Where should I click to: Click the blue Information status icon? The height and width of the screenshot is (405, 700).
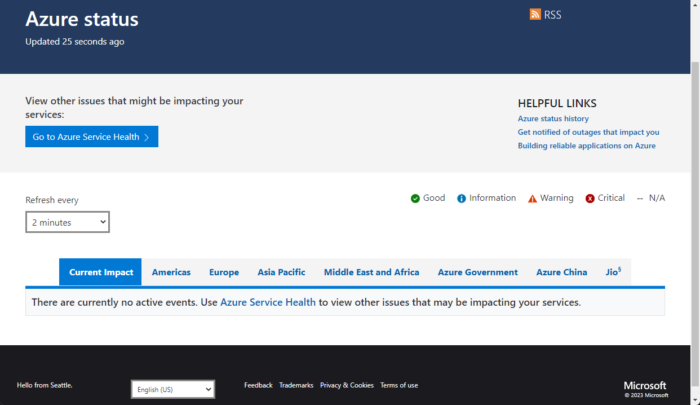(461, 198)
